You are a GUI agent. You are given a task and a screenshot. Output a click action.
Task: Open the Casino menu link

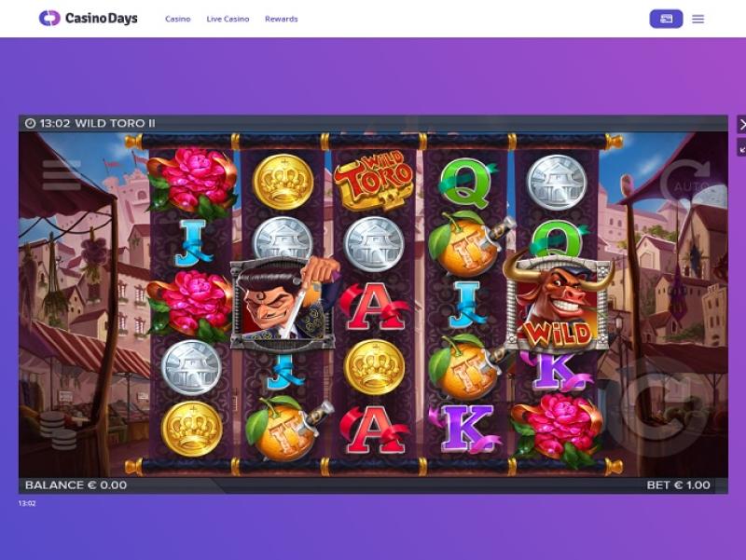click(178, 19)
